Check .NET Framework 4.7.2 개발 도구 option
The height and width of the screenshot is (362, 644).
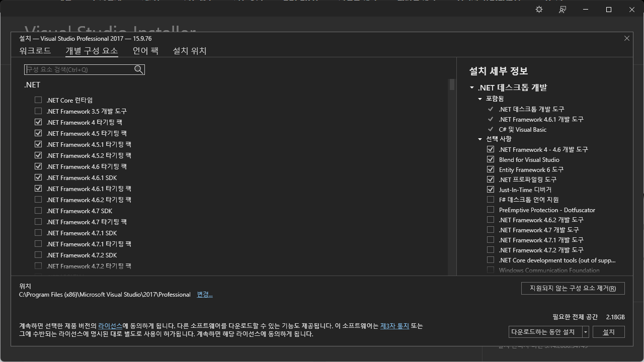coord(491,250)
